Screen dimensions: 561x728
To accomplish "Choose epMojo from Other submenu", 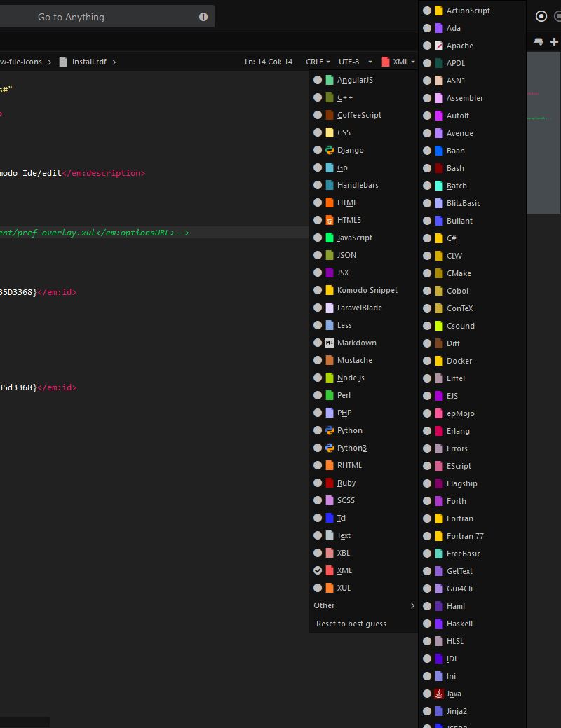I will tap(473, 413).
